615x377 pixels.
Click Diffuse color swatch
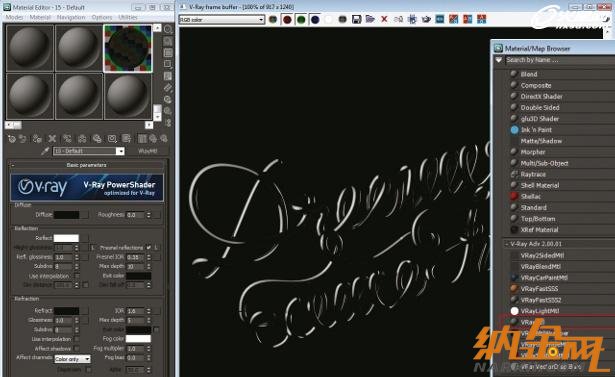point(66,215)
